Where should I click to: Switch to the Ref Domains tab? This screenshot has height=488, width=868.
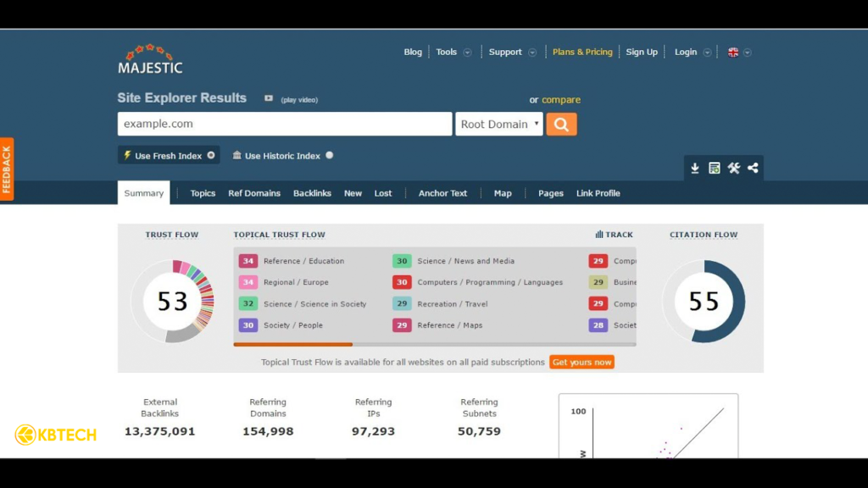(254, 193)
